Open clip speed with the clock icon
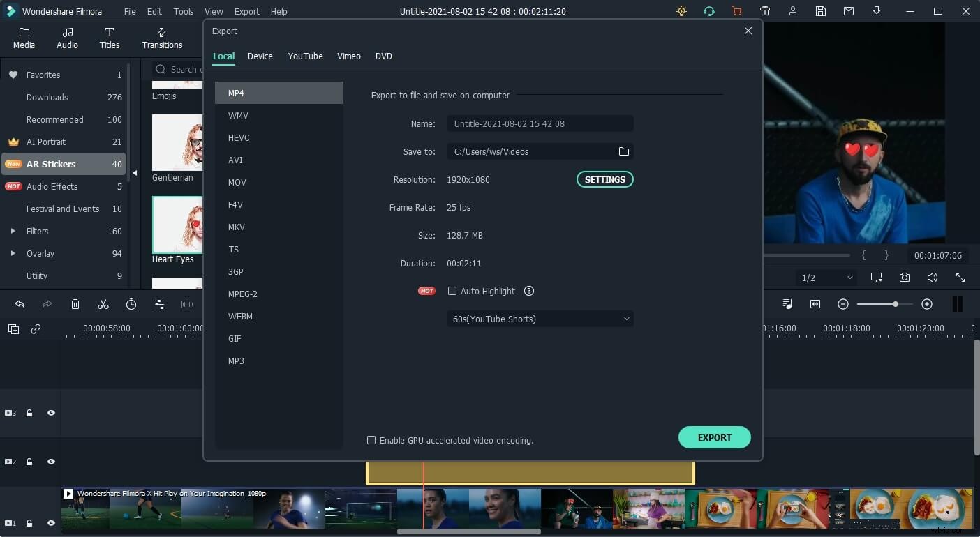Image resolution: width=980 pixels, height=537 pixels. 131,304
